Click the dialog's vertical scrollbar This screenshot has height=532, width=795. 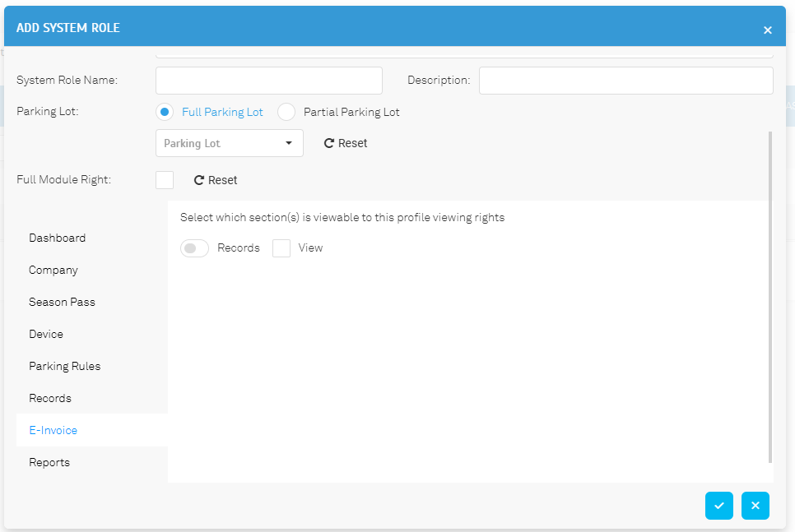(x=770, y=296)
